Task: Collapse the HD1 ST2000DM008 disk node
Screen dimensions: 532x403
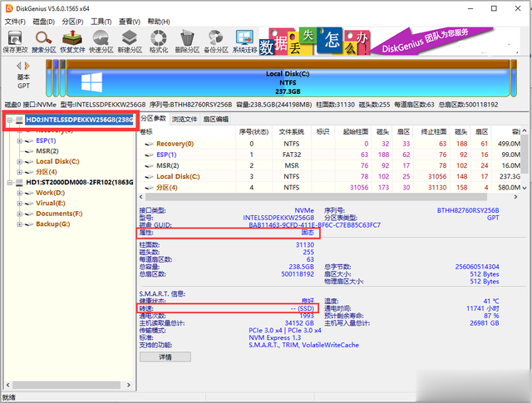Action: point(10,183)
